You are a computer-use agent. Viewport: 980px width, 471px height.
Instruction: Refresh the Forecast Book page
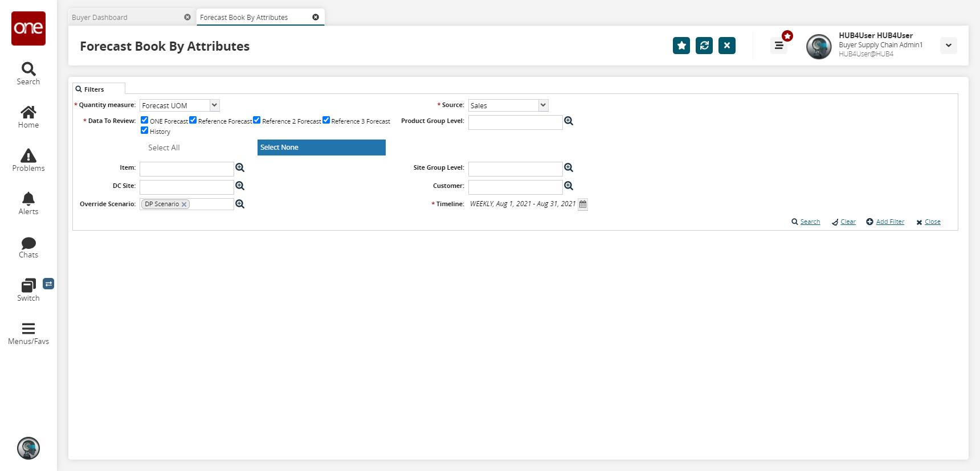pos(704,46)
